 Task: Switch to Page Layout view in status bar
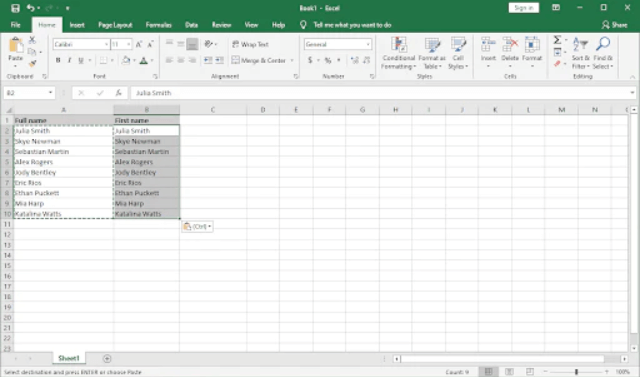pos(509,372)
